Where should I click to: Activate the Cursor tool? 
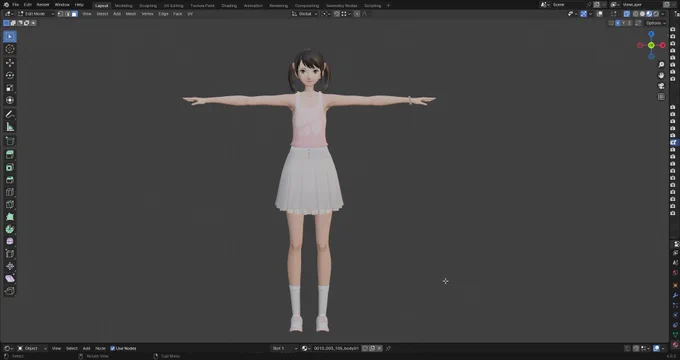coord(10,49)
